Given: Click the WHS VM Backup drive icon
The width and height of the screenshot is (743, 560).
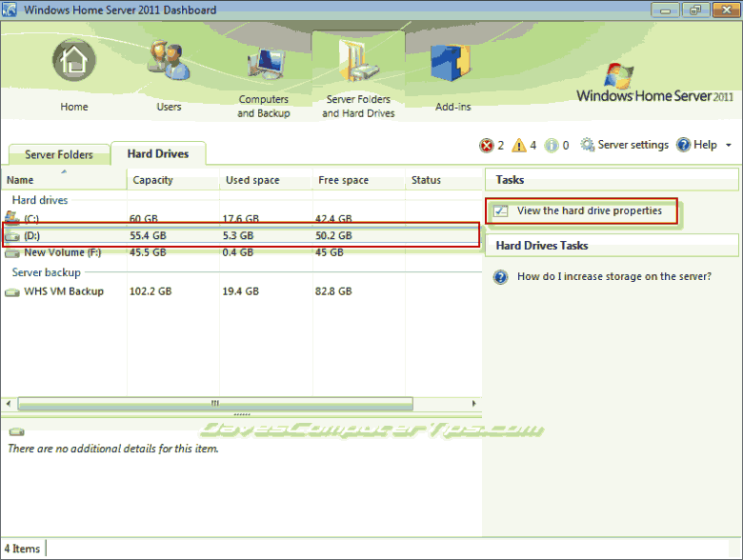Looking at the screenshot, I should coord(11,292).
